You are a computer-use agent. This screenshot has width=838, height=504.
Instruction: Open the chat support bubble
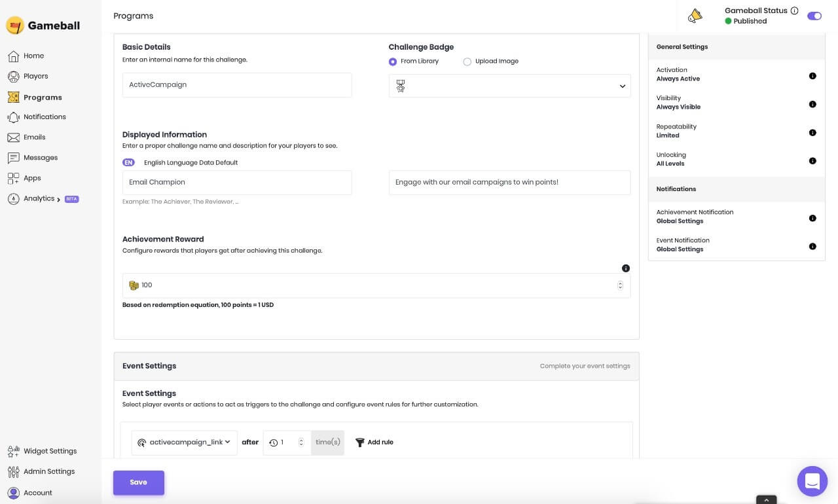click(812, 482)
